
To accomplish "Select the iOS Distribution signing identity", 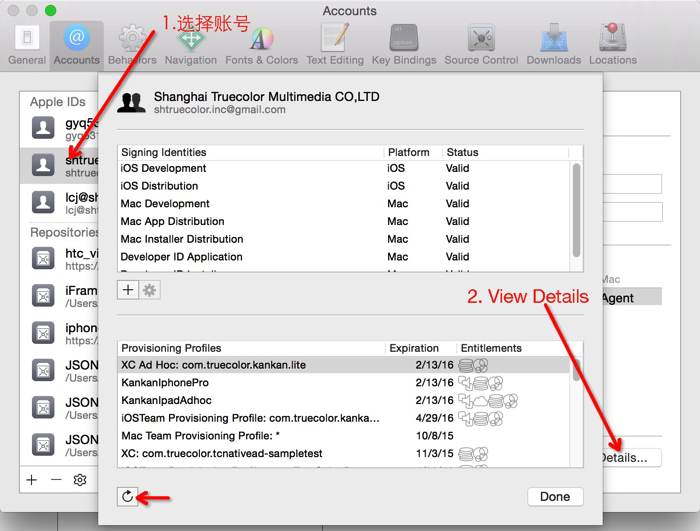I will pyautogui.click(x=344, y=186).
